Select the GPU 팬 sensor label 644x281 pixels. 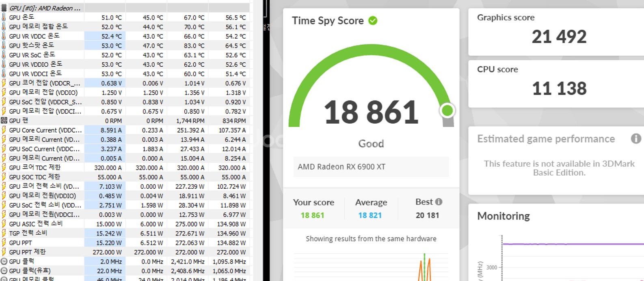click(x=19, y=120)
